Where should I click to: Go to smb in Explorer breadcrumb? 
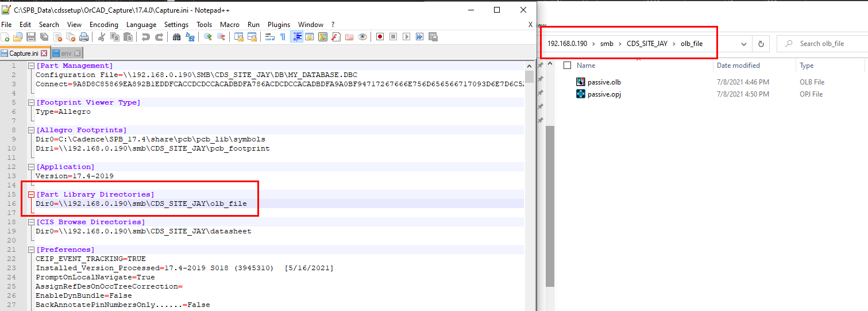(x=607, y=44)
